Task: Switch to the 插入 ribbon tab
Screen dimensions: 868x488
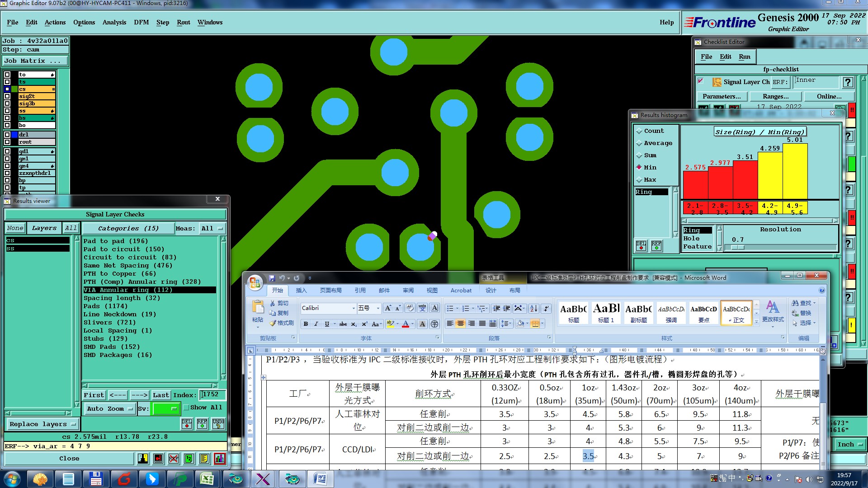Action: pyautogui.click(x=301, y=291)
